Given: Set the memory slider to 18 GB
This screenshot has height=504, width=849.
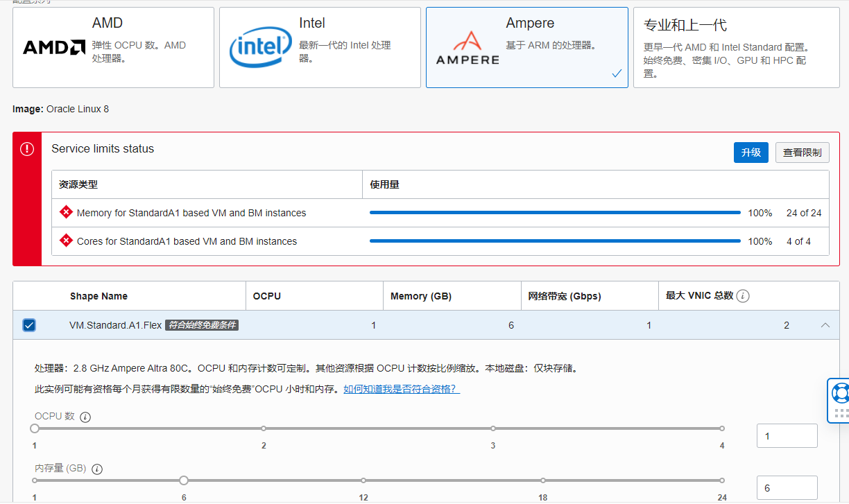Looking at the screenshot, I should tap(543, 480).
